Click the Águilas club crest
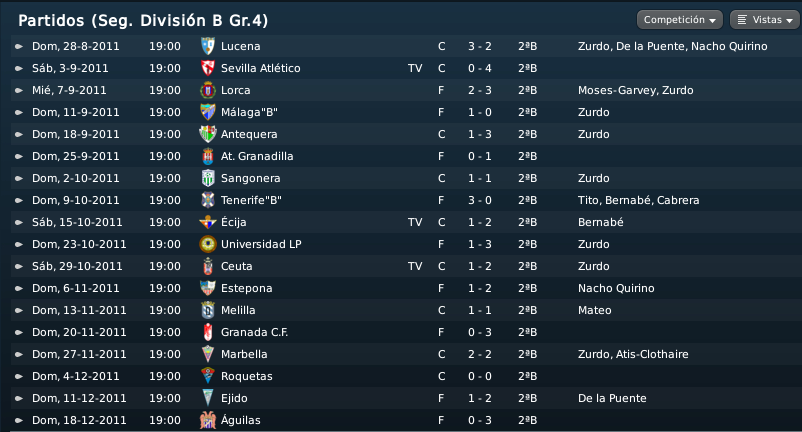The width and height of the screenshot is (802, 432). click(x=208, y=420)
